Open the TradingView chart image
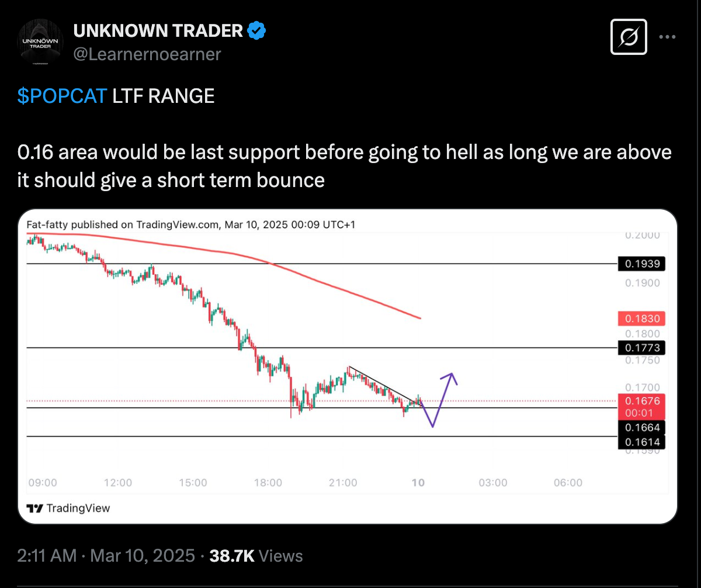The width and height of the screenshot is (701, 588). 348,366
